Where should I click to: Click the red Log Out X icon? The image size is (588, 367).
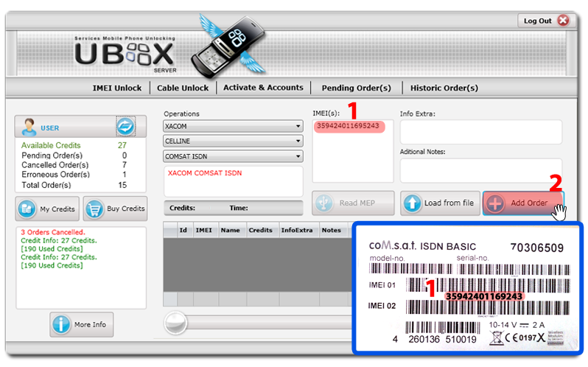[x=563, y=20]
